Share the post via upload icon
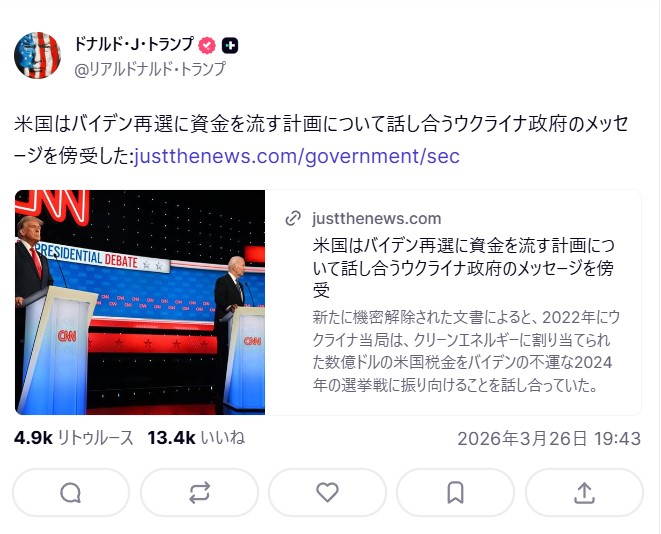Viewport: 661px width, 534px height. 584,492
